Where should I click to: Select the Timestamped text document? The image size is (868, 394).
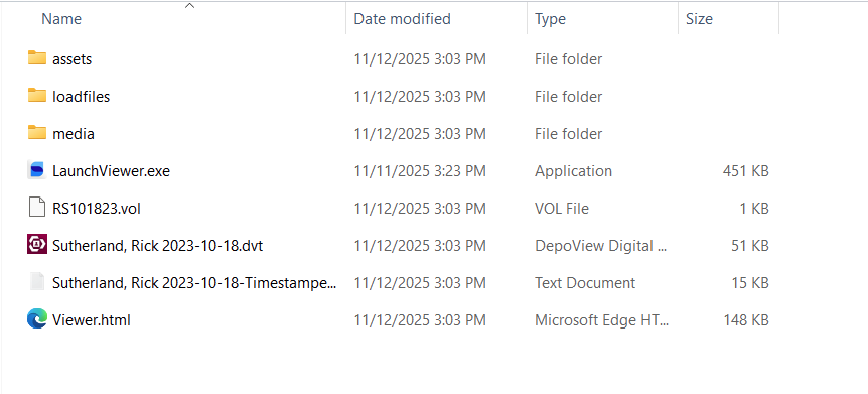coord(195,283)
